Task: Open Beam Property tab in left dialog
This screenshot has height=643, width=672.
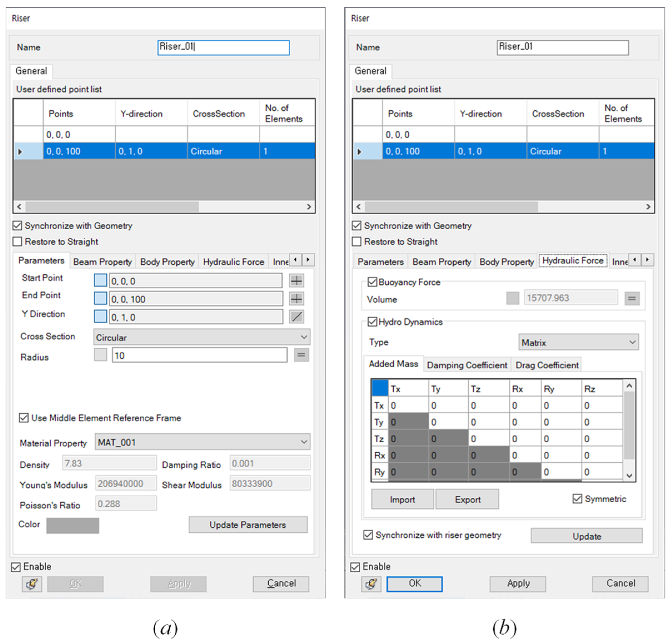Action: pos(103,262)
